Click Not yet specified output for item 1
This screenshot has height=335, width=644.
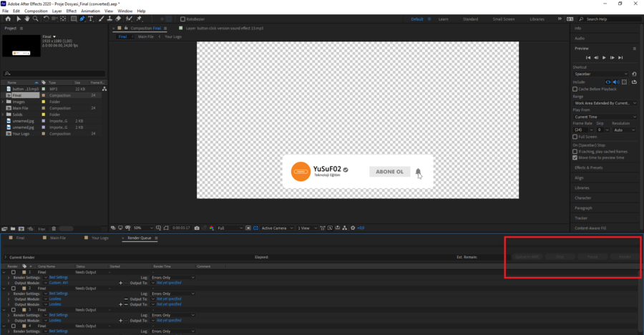(170, 283)
